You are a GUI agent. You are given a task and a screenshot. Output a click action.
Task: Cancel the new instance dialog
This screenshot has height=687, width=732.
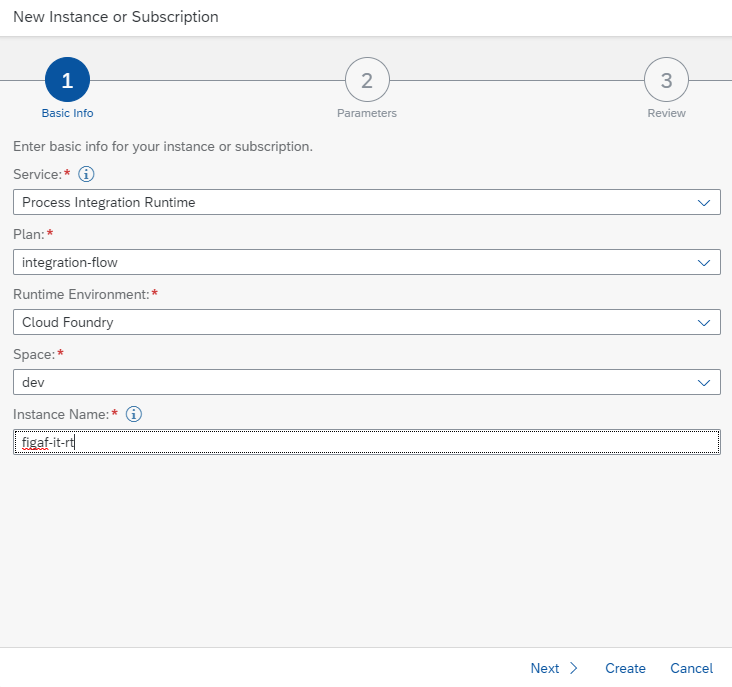691,668
